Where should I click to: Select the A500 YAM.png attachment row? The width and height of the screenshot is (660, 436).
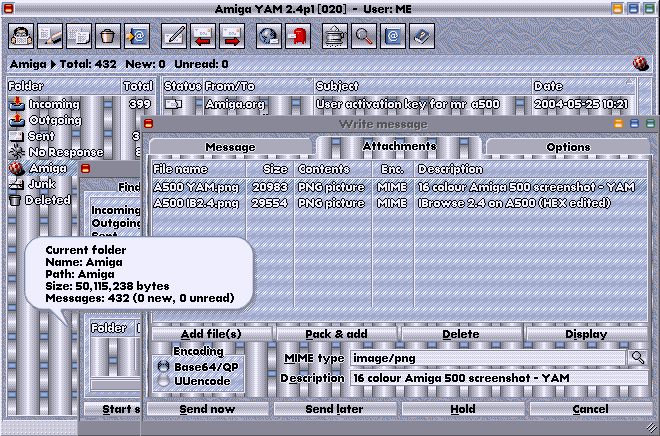click(x=399, y=187)
